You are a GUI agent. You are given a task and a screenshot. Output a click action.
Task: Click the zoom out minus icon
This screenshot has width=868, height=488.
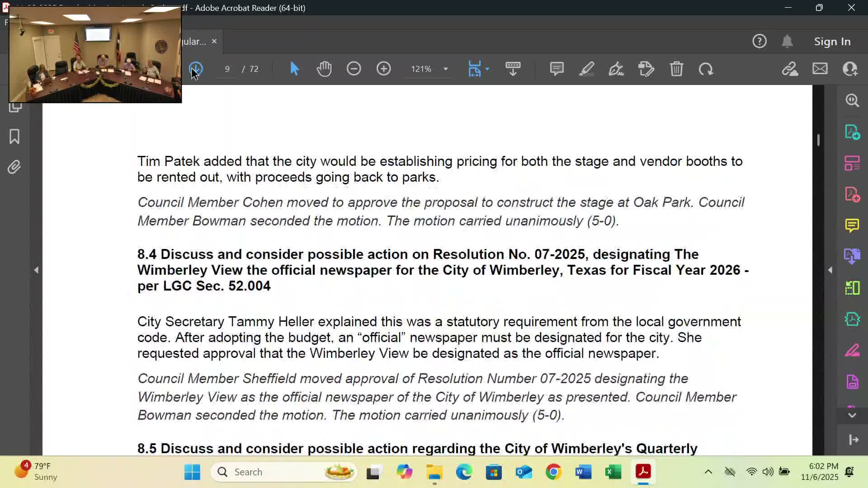(354, 69)
